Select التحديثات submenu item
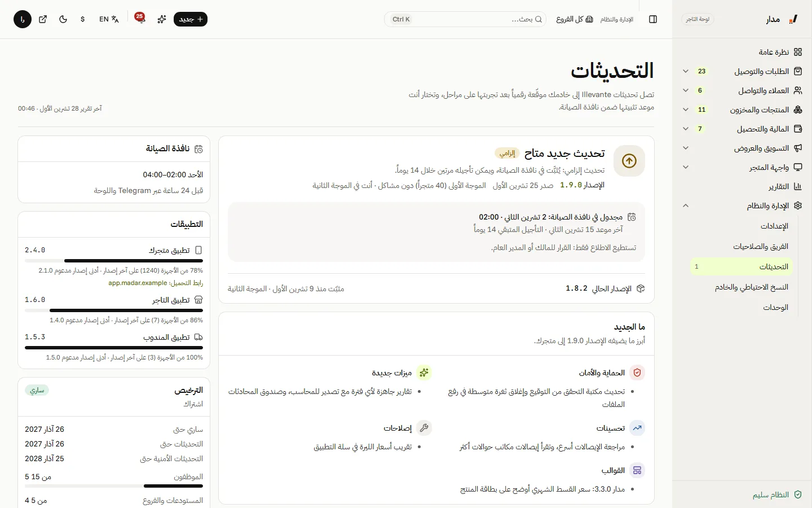 click(742, 266)
